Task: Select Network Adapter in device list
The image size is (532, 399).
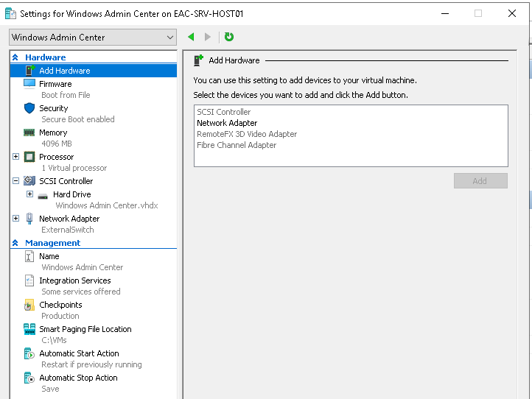Action: coord(227,123)
